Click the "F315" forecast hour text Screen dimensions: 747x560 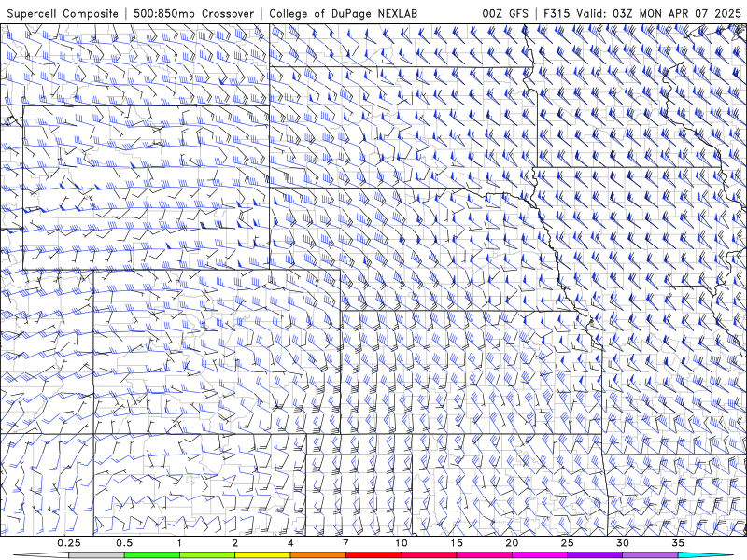coord(557,14)
